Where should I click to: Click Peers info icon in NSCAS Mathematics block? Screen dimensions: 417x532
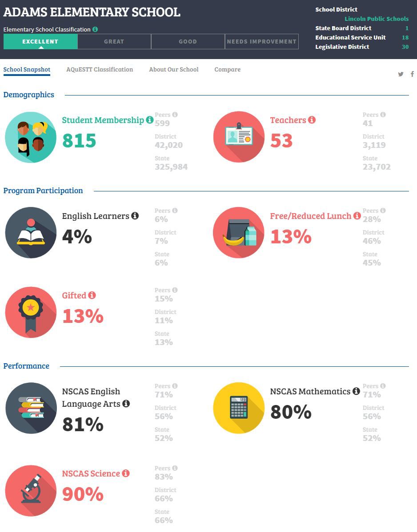point(383,386)
